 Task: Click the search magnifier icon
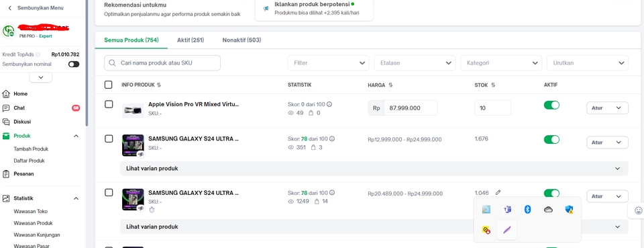pyautogui.click(x=112, y=63)
